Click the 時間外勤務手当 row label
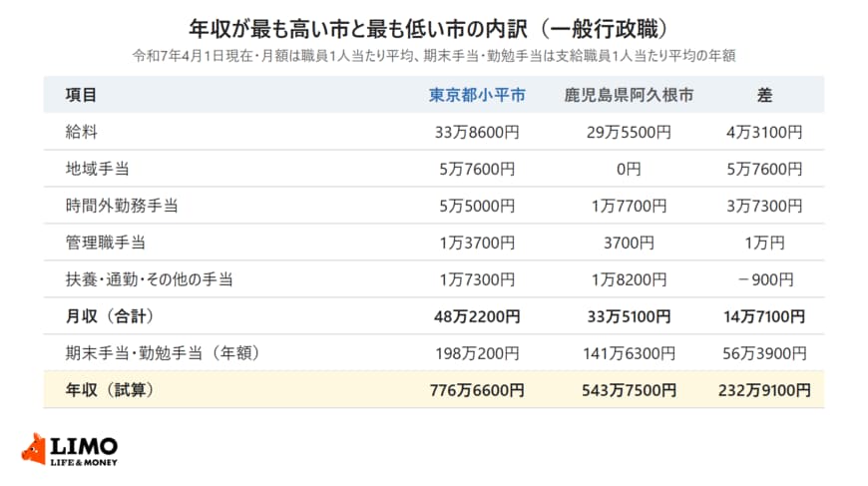The height and width of the screenshot is (486, 868). (122, 206)
